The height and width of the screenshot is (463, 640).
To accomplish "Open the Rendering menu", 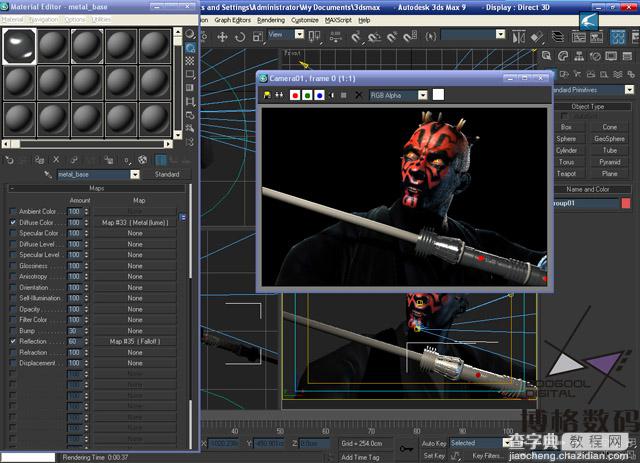I will [x=271, y=20].
